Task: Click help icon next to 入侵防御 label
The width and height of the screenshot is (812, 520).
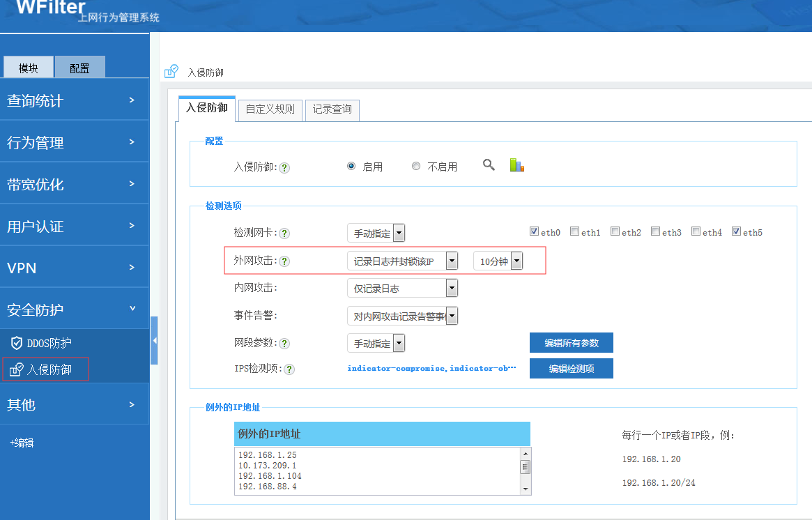Action: 284,168
